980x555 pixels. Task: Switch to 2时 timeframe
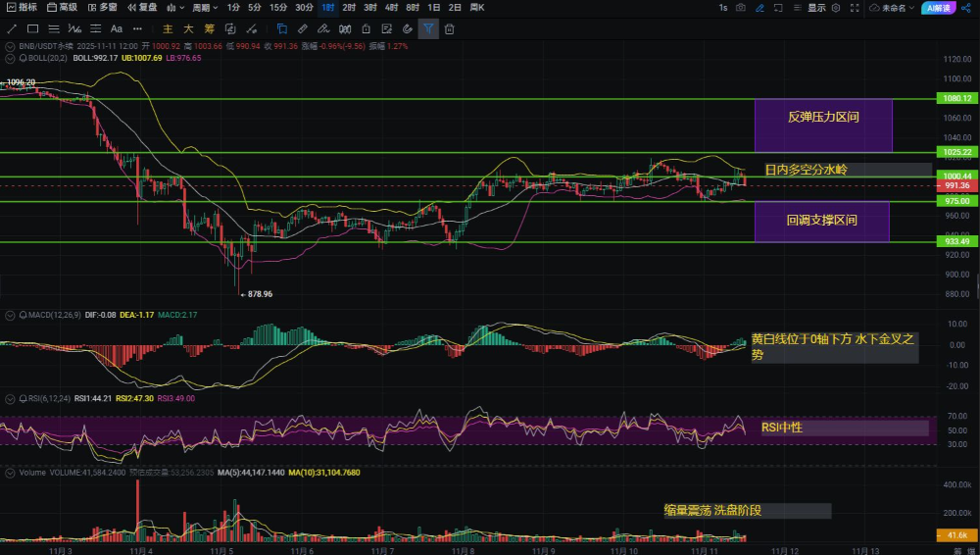tap(350, 8)
